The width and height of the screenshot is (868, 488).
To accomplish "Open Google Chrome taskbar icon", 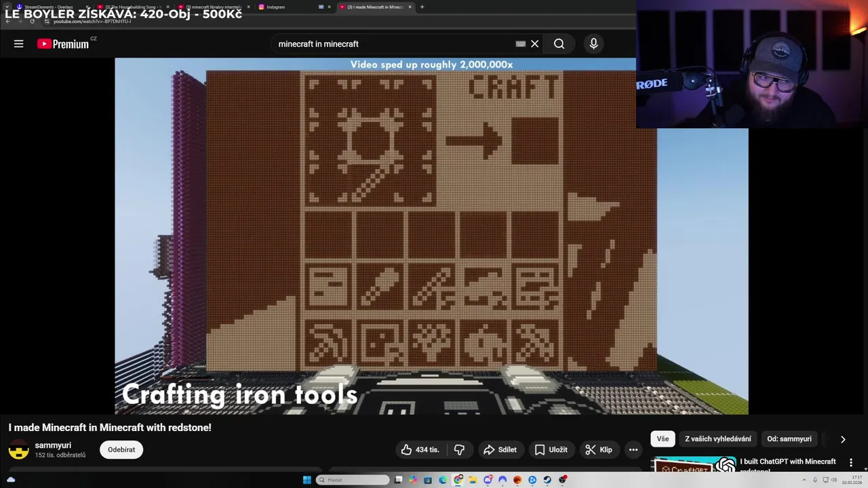I will tap(458, 480).
